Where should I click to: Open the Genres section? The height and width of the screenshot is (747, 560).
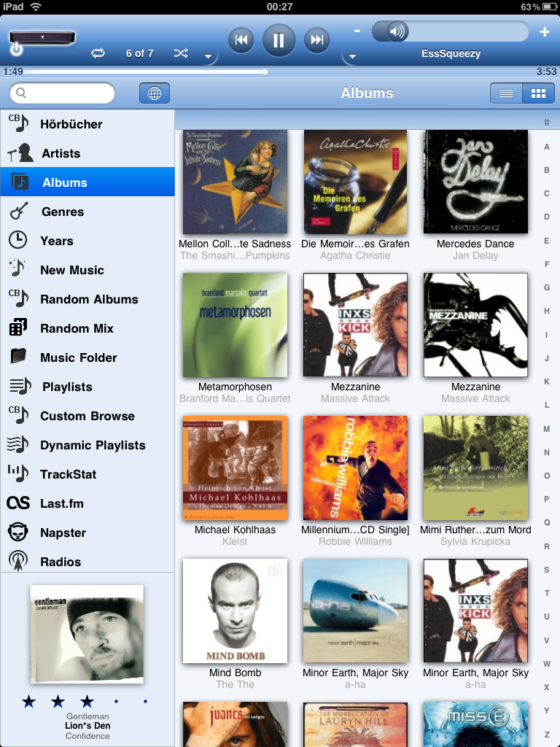[x=87, y=212]
